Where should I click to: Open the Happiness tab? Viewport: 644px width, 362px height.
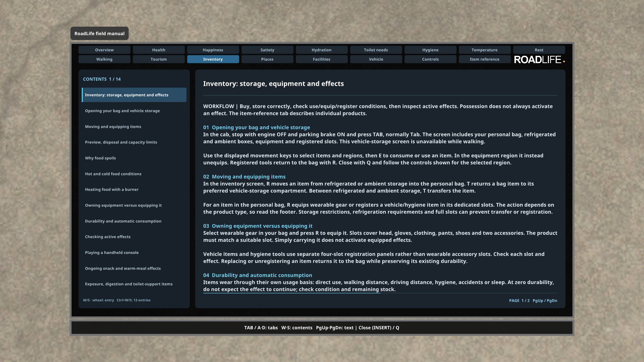pyautogui.click(x=213, y=50)
